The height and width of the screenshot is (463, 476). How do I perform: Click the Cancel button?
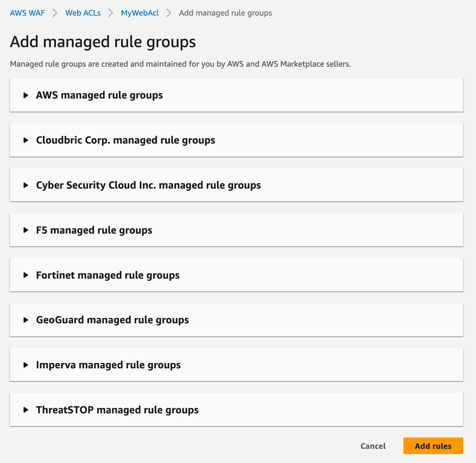tap(373, 446)
